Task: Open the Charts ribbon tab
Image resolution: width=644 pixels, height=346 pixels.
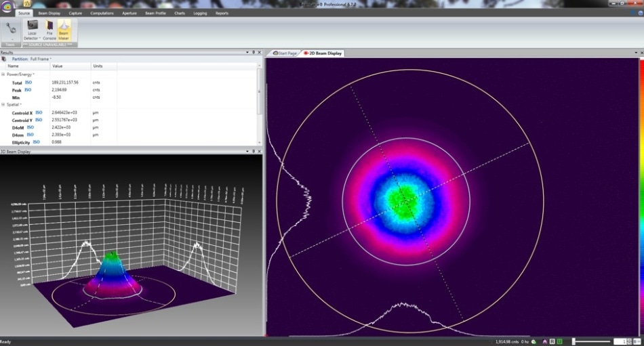Action: pos(180,13)
